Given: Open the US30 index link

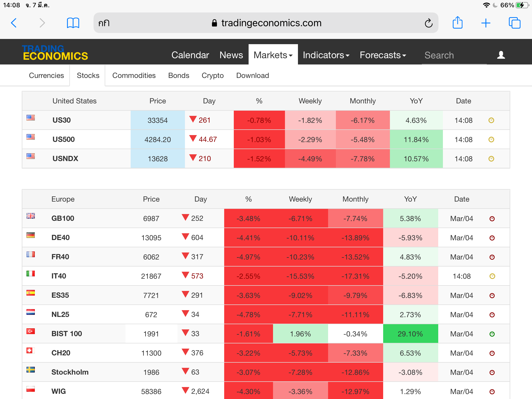Looking at the screenshot, I should [62, 120].
